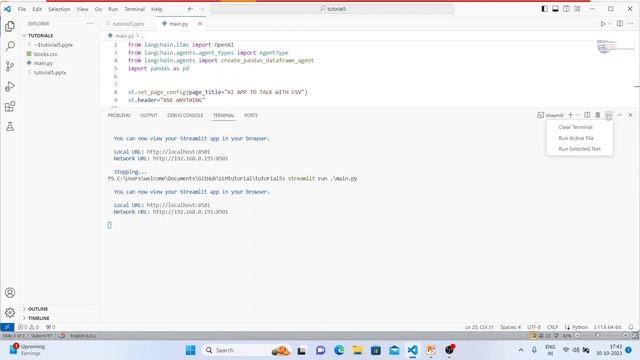Close the terminal panel
Image resolution: width=640 pixels, height=360 pixels.
(x=630, y=115)
